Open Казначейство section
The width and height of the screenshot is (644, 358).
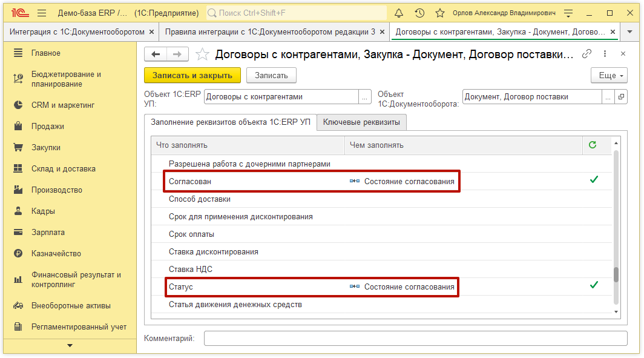pyautogui.click(x=56, y=254)
